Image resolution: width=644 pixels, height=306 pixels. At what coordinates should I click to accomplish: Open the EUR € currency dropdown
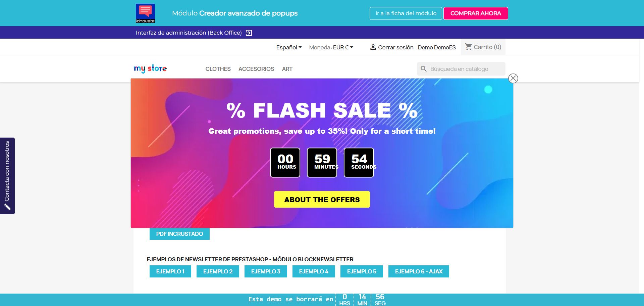(x=343, y=47)
